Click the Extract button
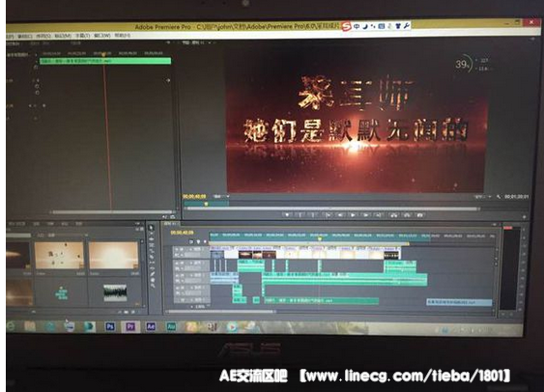 tap(407, 215)
